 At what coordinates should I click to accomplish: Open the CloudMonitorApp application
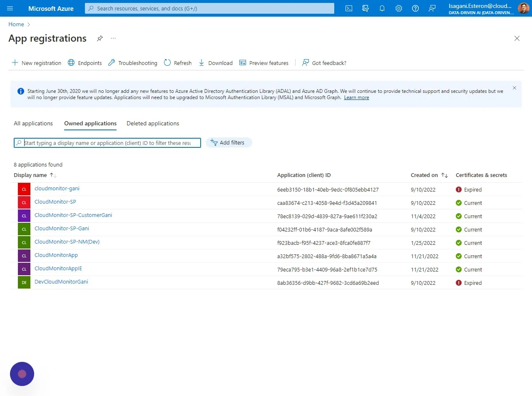(x=56, y=255)
